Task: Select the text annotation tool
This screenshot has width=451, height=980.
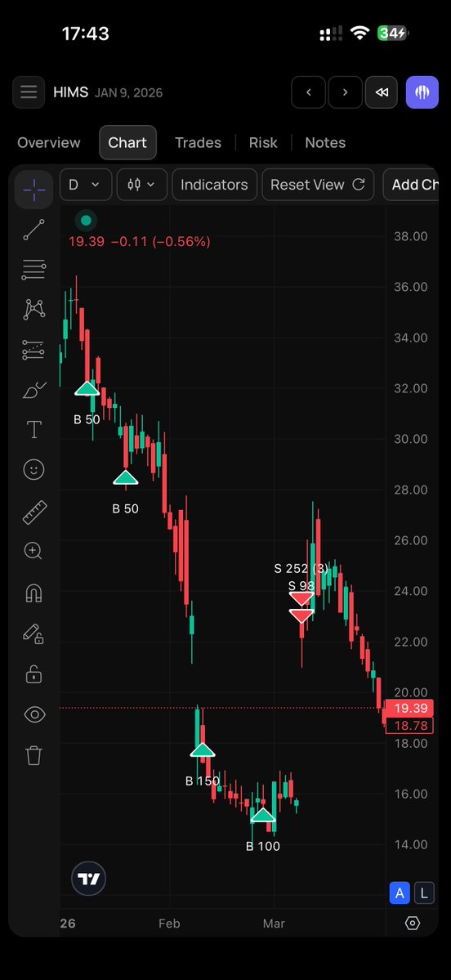Action: (33, 429)
